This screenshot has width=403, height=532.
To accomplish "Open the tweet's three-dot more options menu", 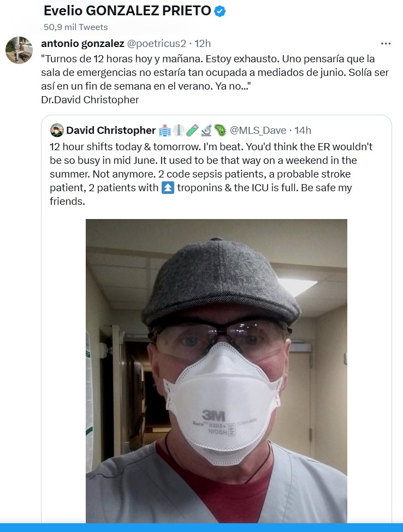I will tap(386, 44).
